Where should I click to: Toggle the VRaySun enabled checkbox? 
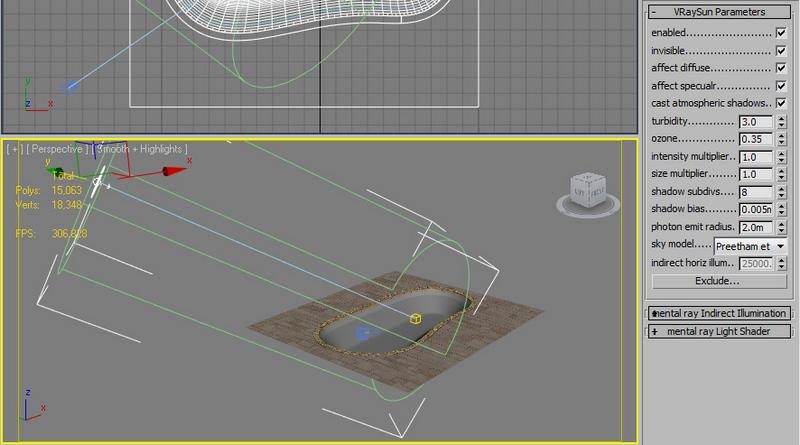[781, 33]
